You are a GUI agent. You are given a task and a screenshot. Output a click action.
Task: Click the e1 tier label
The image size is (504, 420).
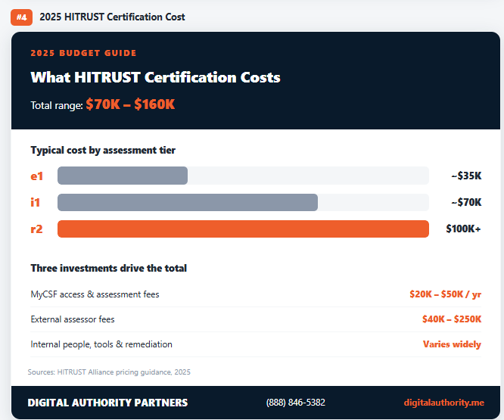[36, 176]
